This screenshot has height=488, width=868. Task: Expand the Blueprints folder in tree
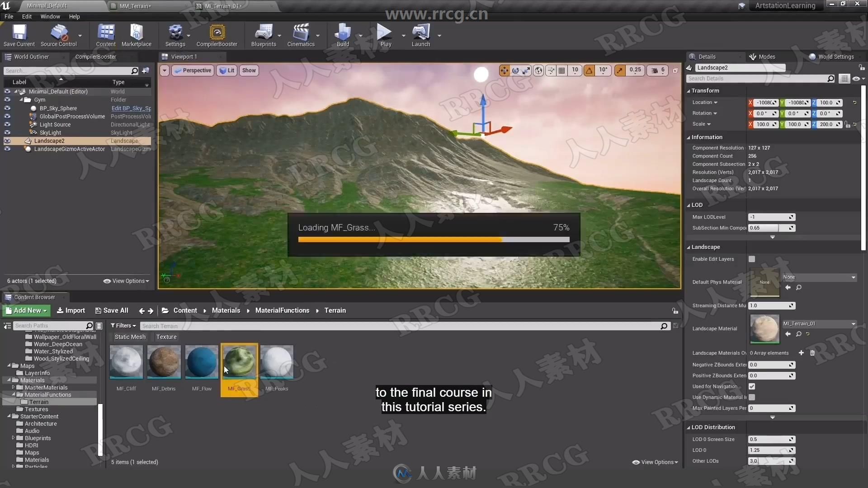pyautogui.click(x=13, y=438)
